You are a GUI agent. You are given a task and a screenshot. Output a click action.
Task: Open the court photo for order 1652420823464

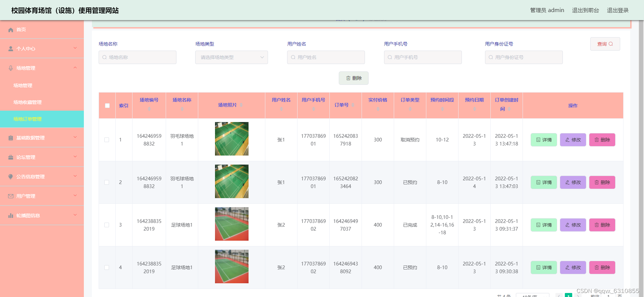[x=232, y=181]
